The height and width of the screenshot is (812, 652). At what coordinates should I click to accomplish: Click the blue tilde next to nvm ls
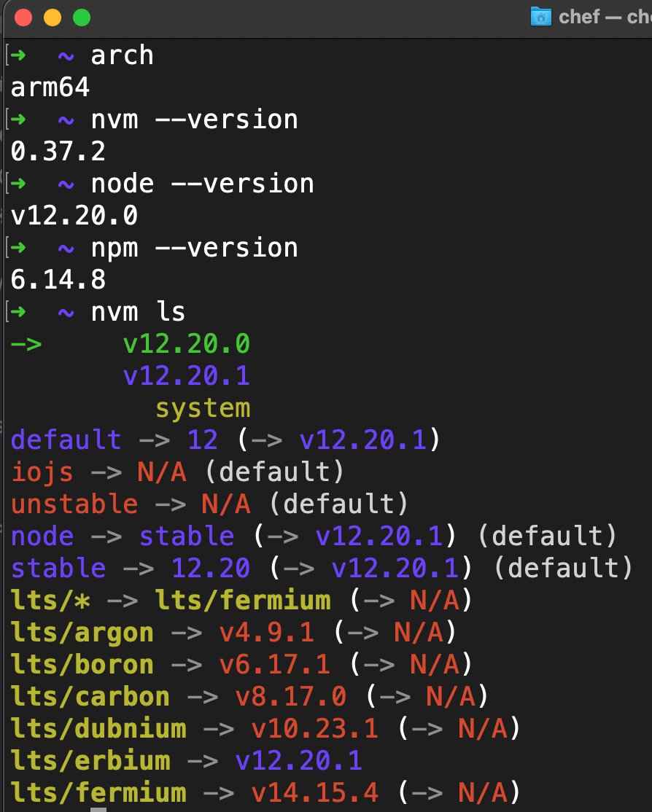point(65,311)
